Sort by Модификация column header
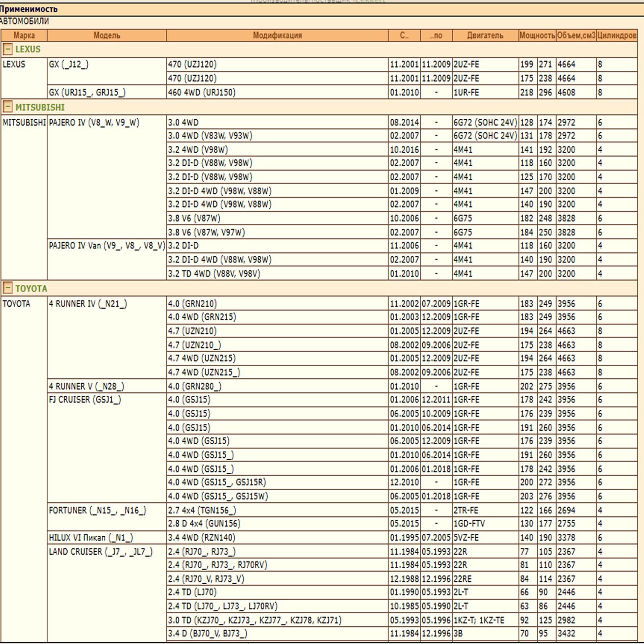The image size is (644, 644). (277, 35)
